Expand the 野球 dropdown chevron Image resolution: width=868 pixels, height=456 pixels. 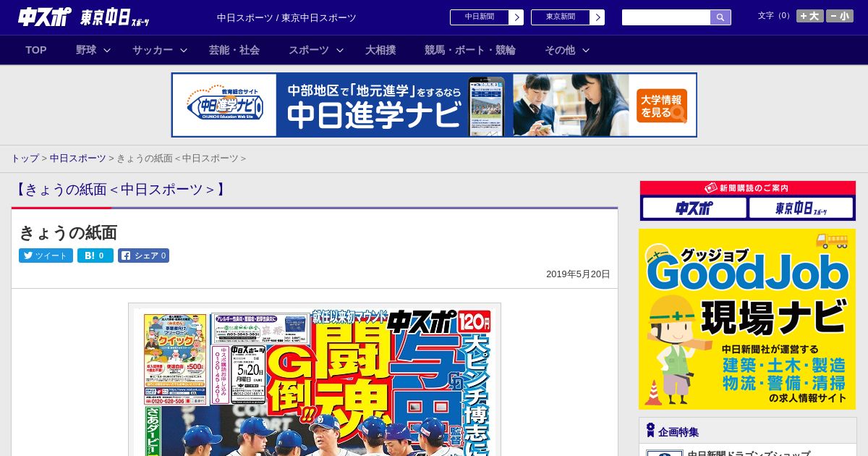point(107,50)
